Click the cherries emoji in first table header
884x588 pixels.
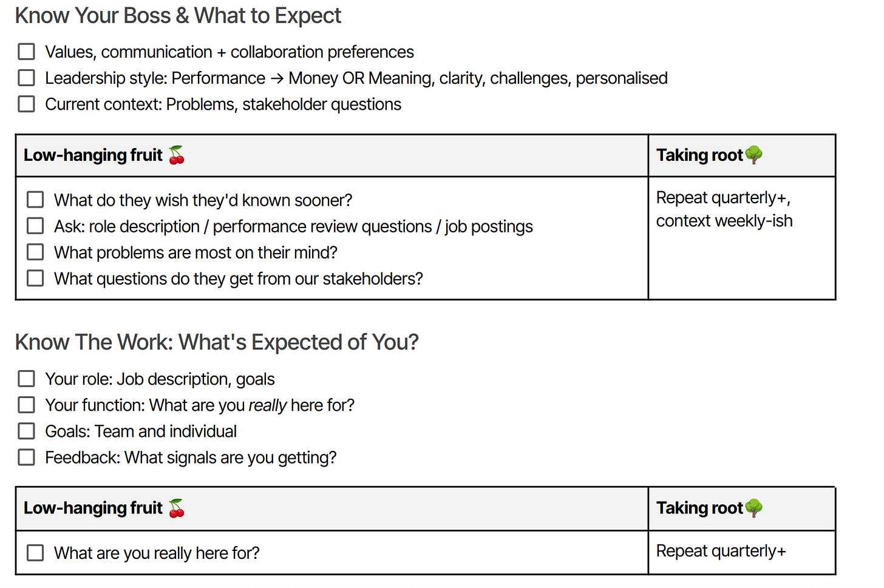(x=177, y=155)
